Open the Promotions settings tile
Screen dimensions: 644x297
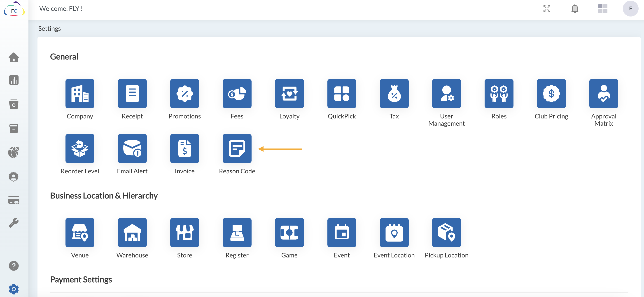pyautogui.click(x=184, y=94)
